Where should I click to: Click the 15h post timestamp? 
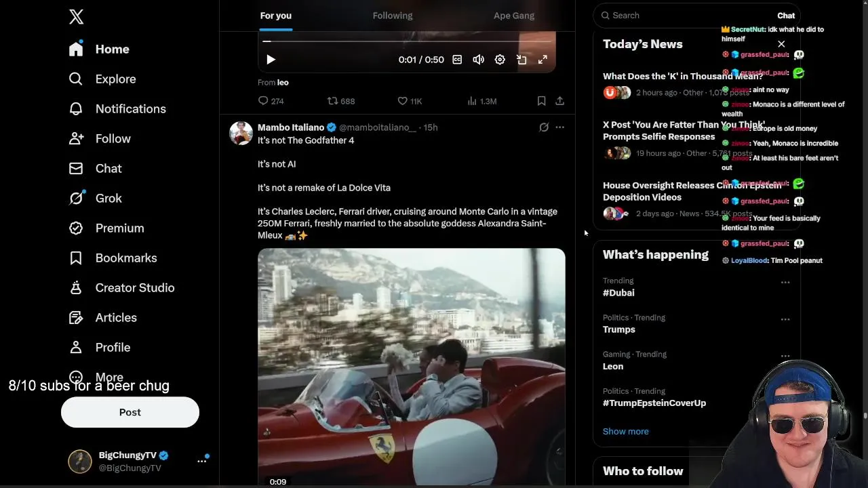pos(431,127)
